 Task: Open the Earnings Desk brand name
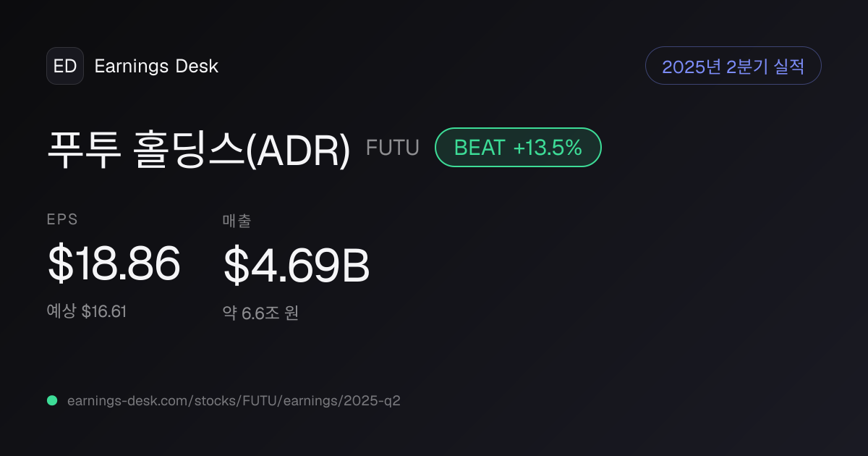click(156, 67)
